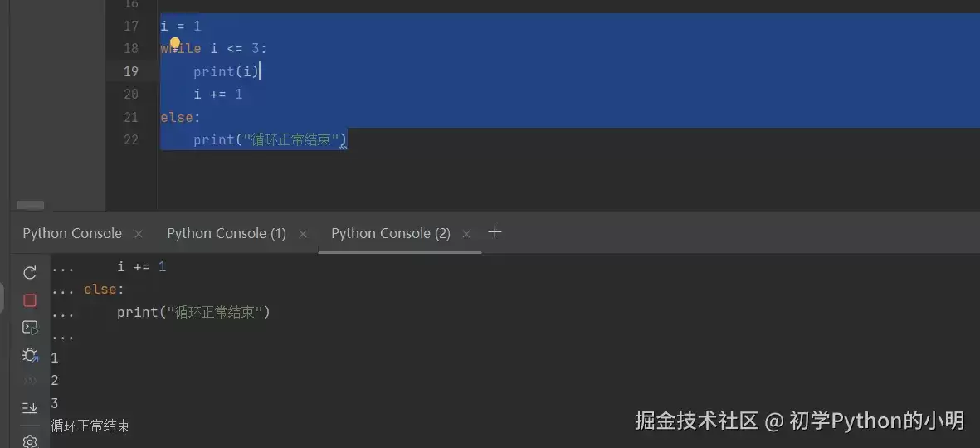Set a breakpoint at line number 19
This screenshot has width=980, height=448.
[130, 71]
